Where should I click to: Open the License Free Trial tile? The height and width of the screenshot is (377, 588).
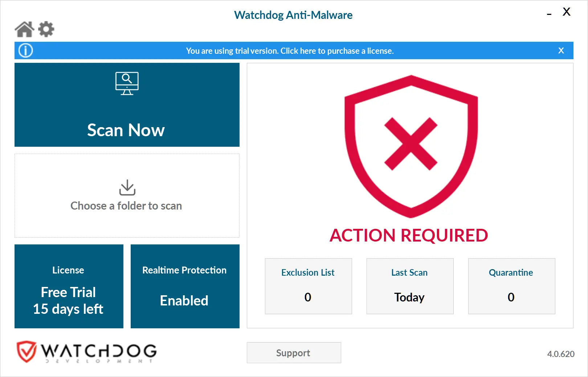(69, 286)
